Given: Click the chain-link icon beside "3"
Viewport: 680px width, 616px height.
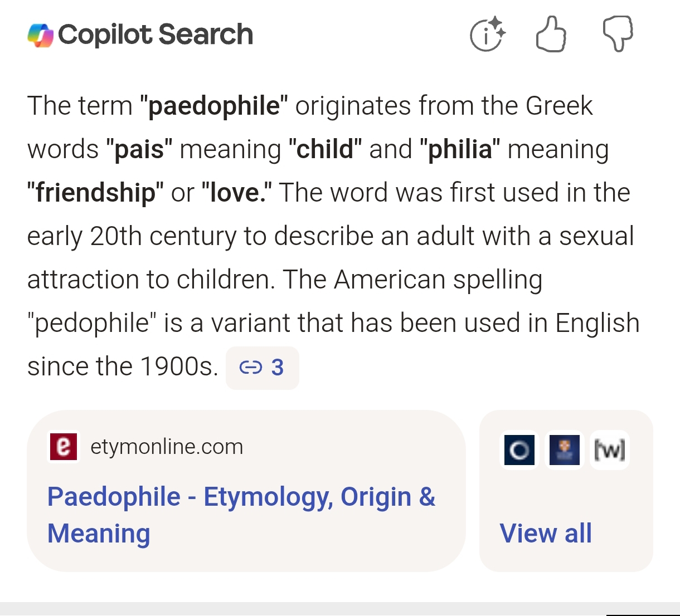Looking at the screenshot, I should pos(250,368).
